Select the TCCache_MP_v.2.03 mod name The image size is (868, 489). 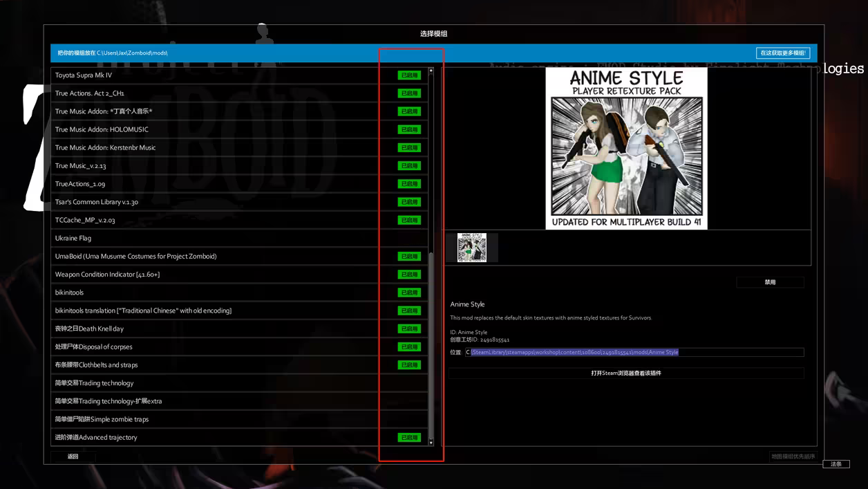[85, 220]
